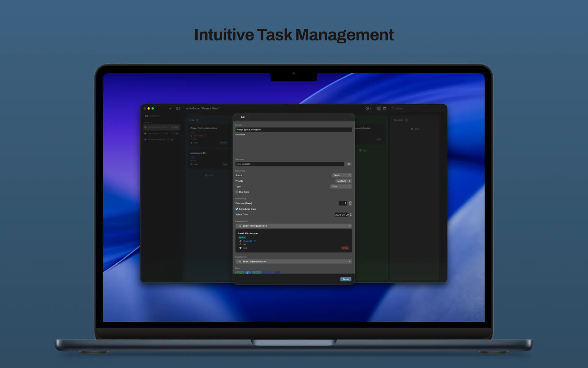Screen dimensions: 588x368
Task: Click the New Subtask input field
Action: (289, 164)
